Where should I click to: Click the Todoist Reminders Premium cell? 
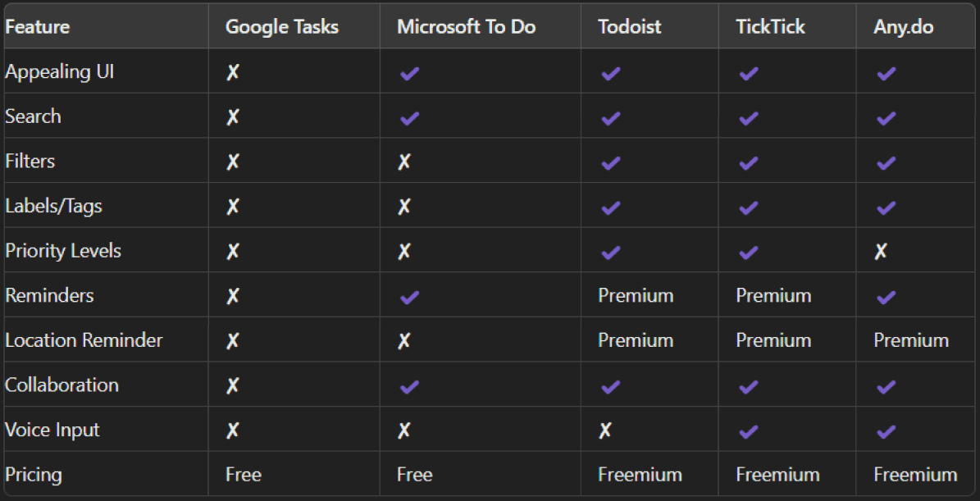(x=636, y=296)
